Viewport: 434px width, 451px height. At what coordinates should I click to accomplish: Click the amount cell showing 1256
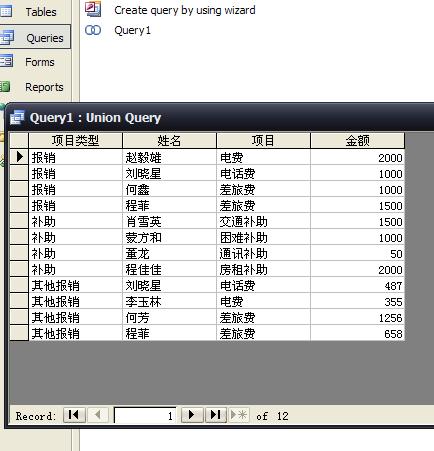click(357, 317)
